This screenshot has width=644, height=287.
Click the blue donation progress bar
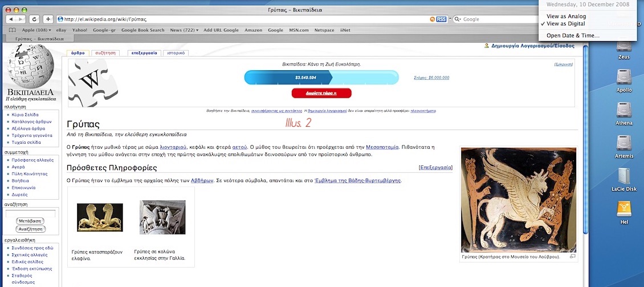coord(321,77)
